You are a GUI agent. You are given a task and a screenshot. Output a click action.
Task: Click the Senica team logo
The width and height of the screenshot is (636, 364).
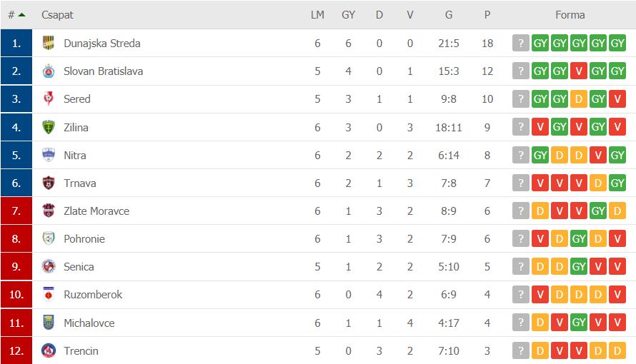point(49,266)
